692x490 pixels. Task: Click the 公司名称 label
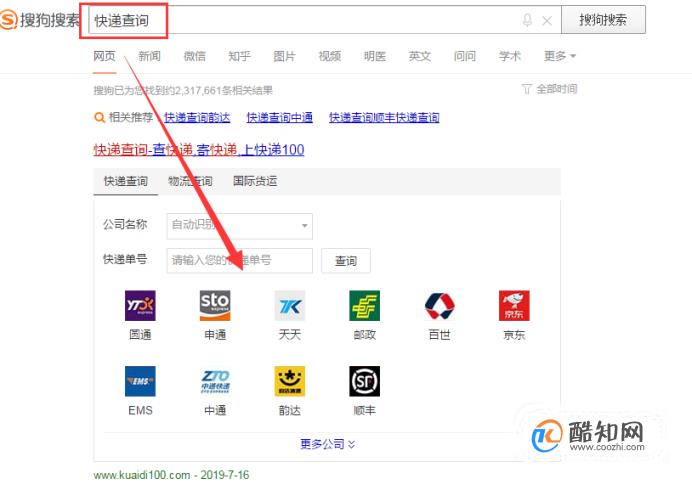click(125, 224)
